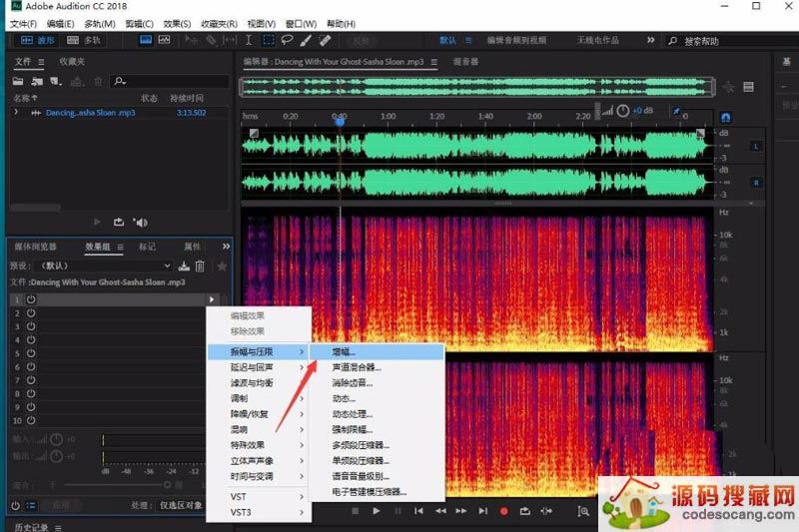Select the Lasso Selection tool

[x=287, y=40]
